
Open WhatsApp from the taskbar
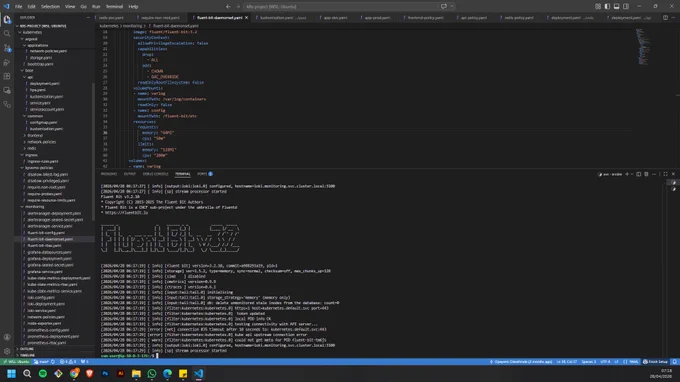pyautogui.click(x=152, y=373)
